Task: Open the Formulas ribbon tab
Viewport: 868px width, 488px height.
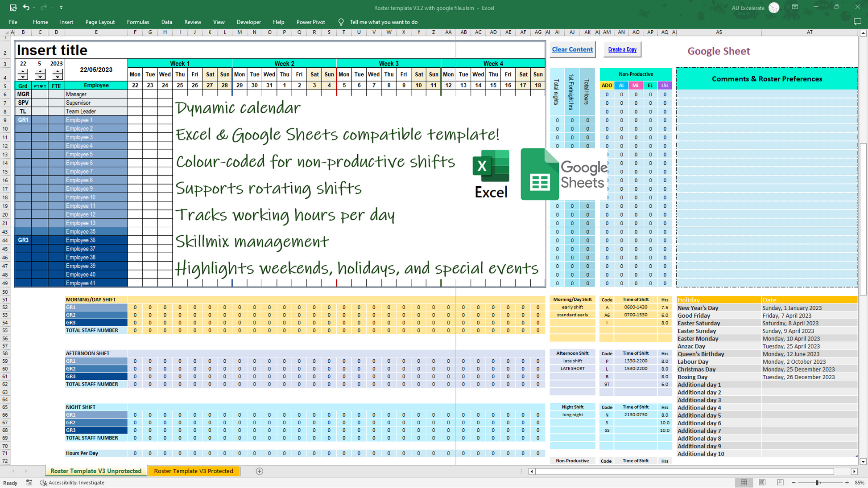Action: click(x=138, y=22)
